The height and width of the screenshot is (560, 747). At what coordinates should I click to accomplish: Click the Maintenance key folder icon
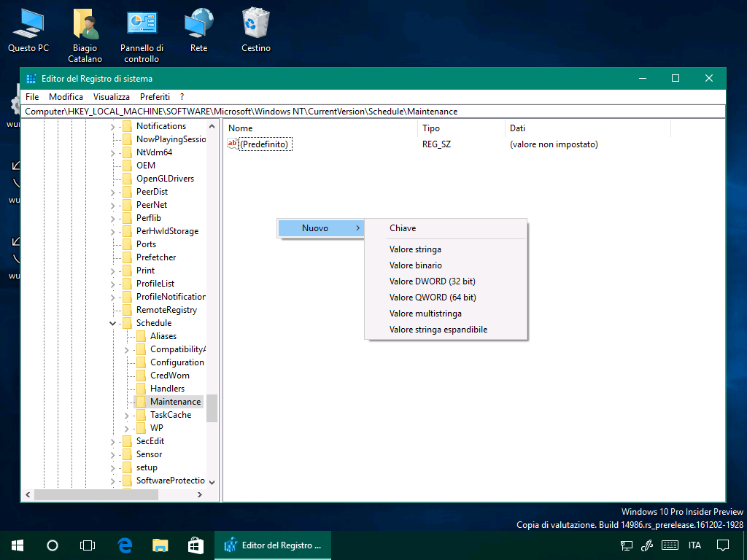coord(141,402)
